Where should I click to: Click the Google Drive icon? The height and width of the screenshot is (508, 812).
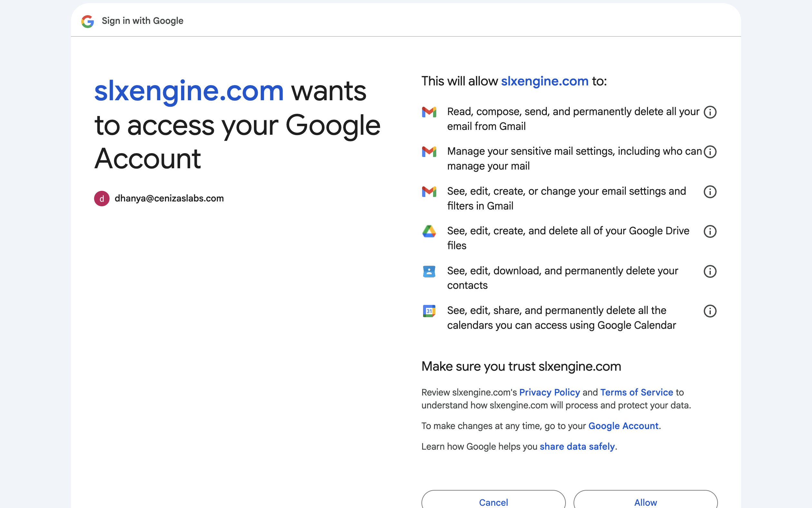pyautogui.click(x=429, y=231)
